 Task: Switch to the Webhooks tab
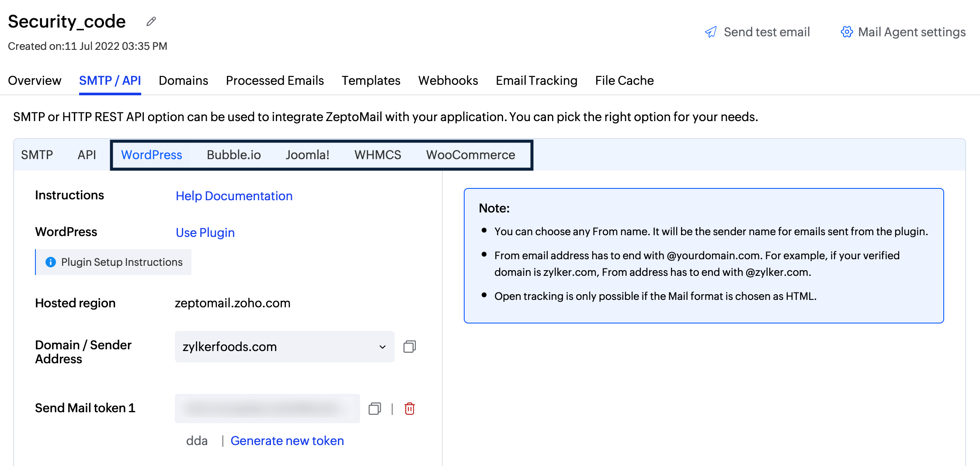tap(448, 80)
